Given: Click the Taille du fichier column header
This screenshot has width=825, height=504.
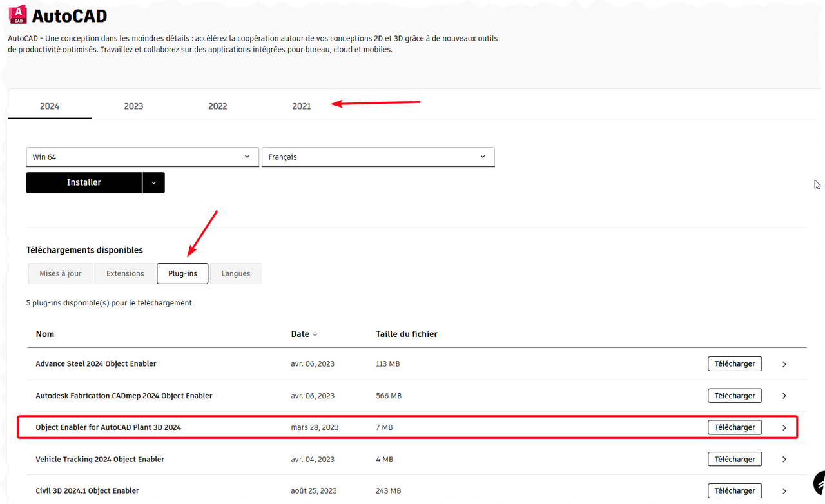Looking at the screenshot, I should click(x=407, y=334).
